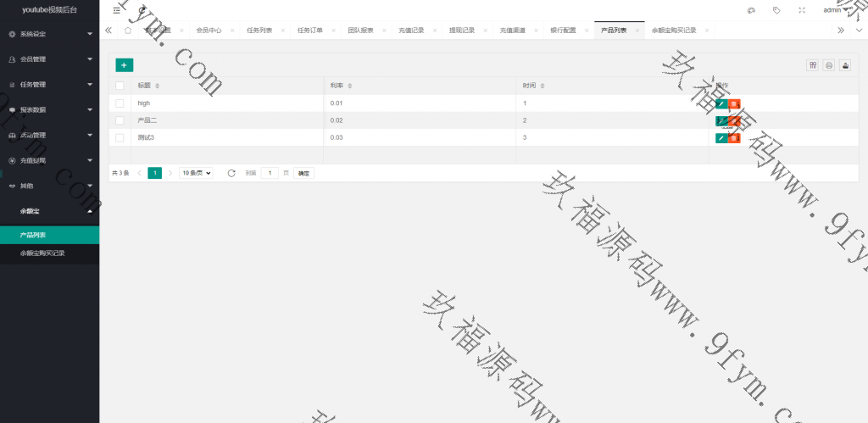The height and width of the screenshot is (423, 868).
Task: Toggle fullscreen mode icon in header
Action: pyautogui.click(x=802, y=10)
